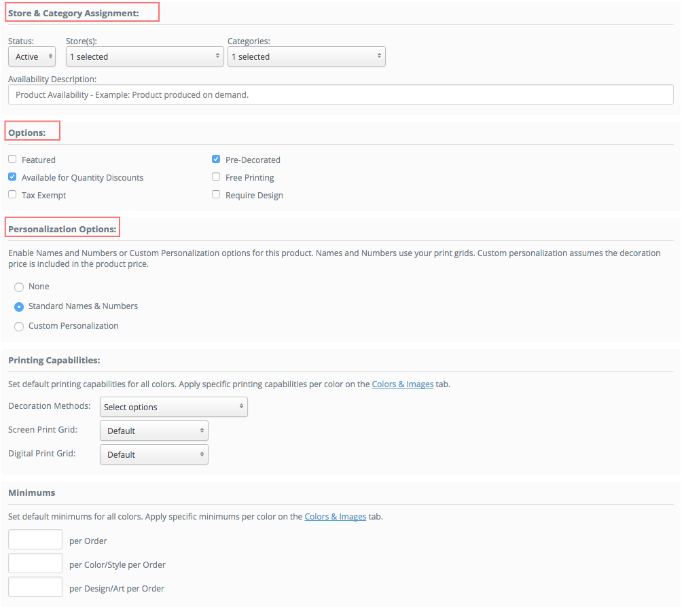The height and width of the screenshot is (616, 684).
Task: Check the Require Design option
Action: pos(216,194)
